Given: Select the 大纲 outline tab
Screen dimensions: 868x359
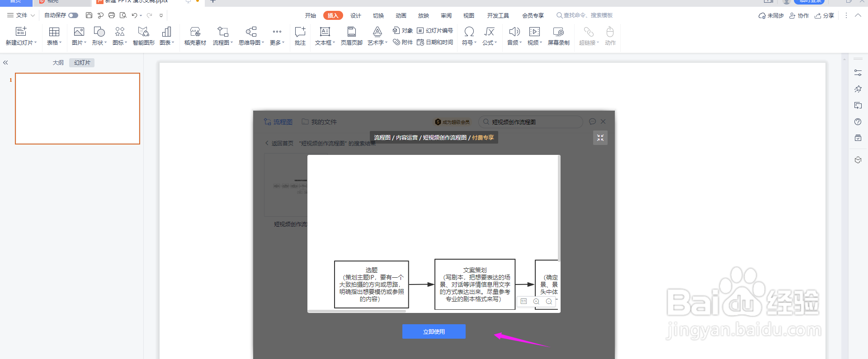Looking at the screenshot, I should [58, 63].
